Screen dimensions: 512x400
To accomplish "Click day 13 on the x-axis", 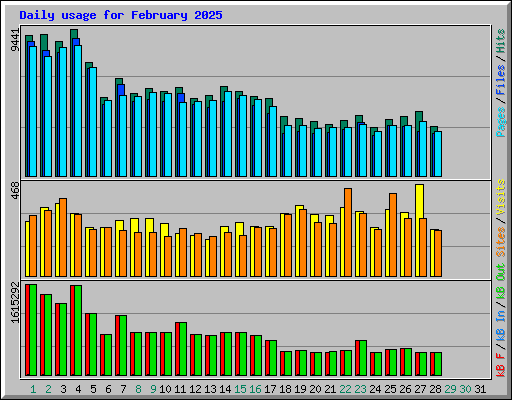I will click(210, 389).
